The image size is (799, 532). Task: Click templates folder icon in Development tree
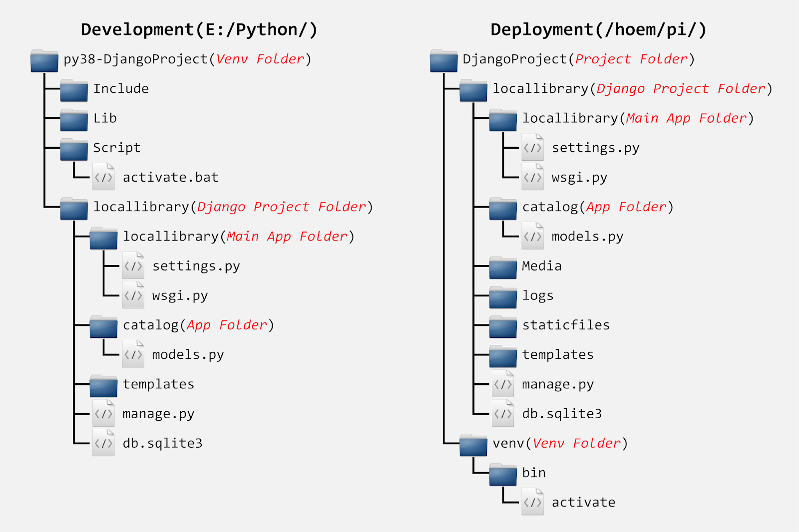coord(103,386)
